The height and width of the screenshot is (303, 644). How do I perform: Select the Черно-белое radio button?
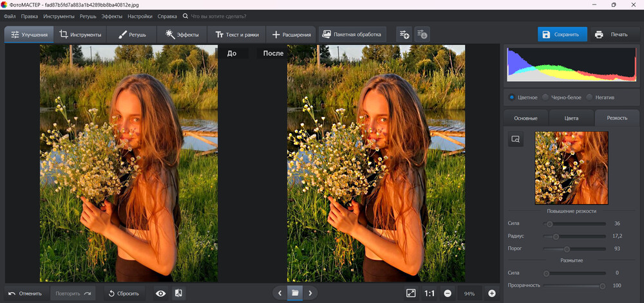point(545,97)
